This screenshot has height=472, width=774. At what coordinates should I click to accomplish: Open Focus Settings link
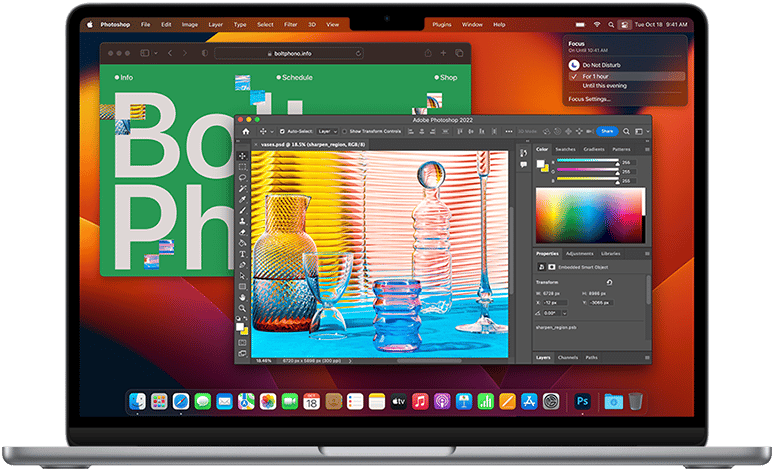589,99
